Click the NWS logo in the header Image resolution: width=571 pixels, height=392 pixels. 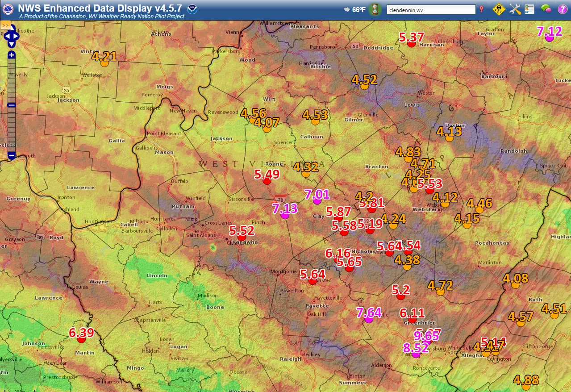[x=8, y=9]
